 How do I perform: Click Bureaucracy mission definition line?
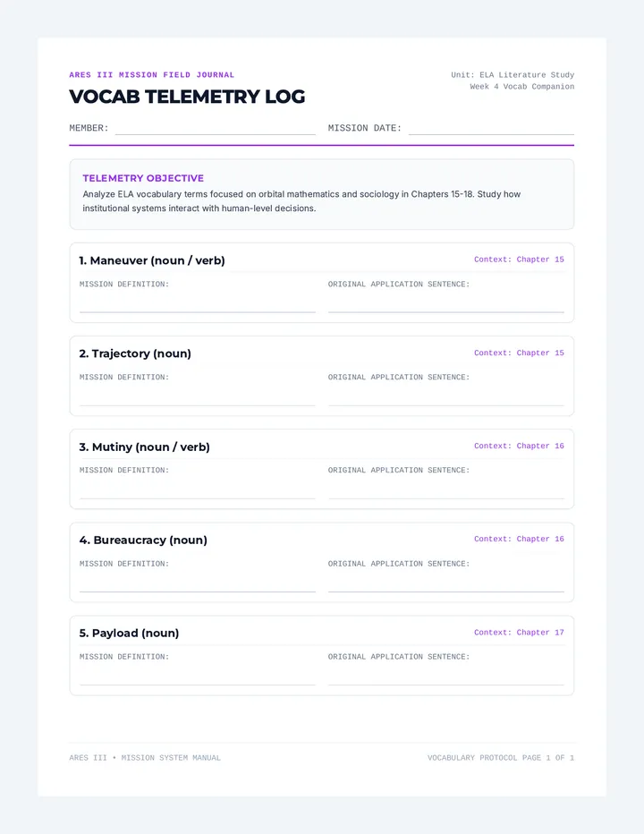(x=198, y=583)
